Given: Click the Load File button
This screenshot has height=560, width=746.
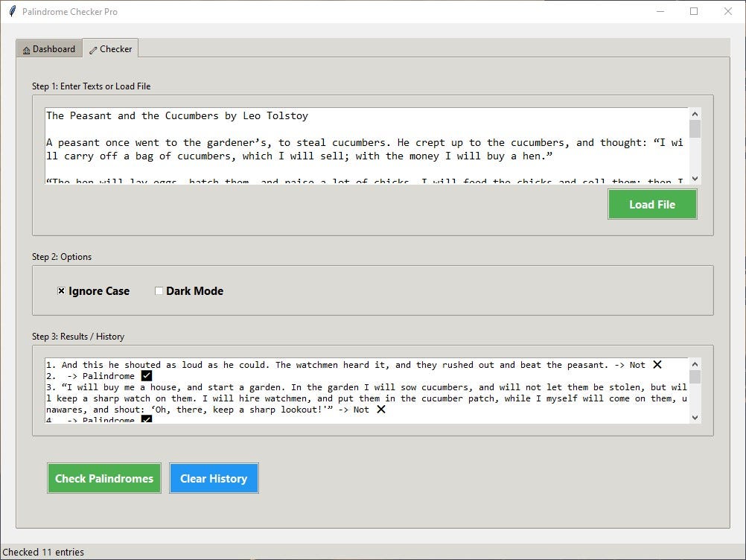Looking at the screenshot, I should [652, 204].
